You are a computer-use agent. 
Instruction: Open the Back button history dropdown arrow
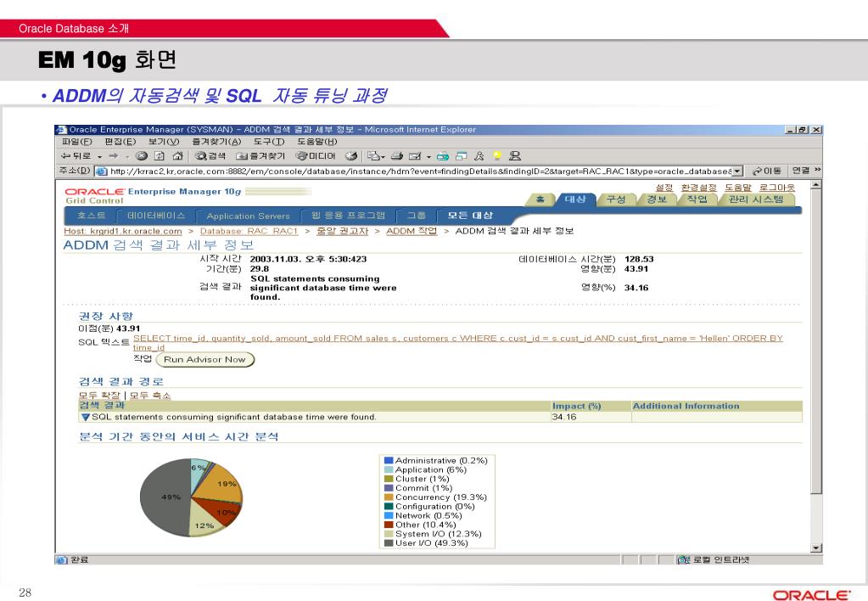99,157
